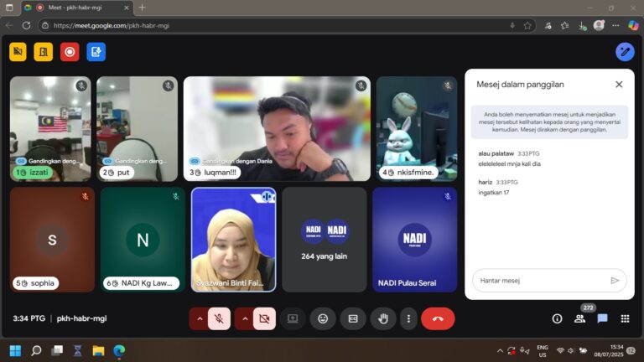Image resolution: width=644 pixels, height=362 pixels.
Task: Expand the audio settings chevron
Action: 200,318
